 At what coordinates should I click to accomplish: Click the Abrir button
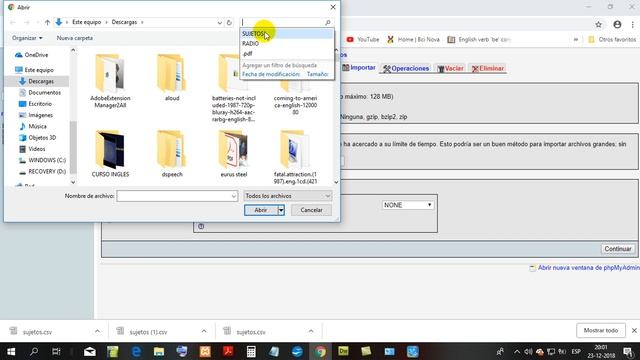click(261, 210)
